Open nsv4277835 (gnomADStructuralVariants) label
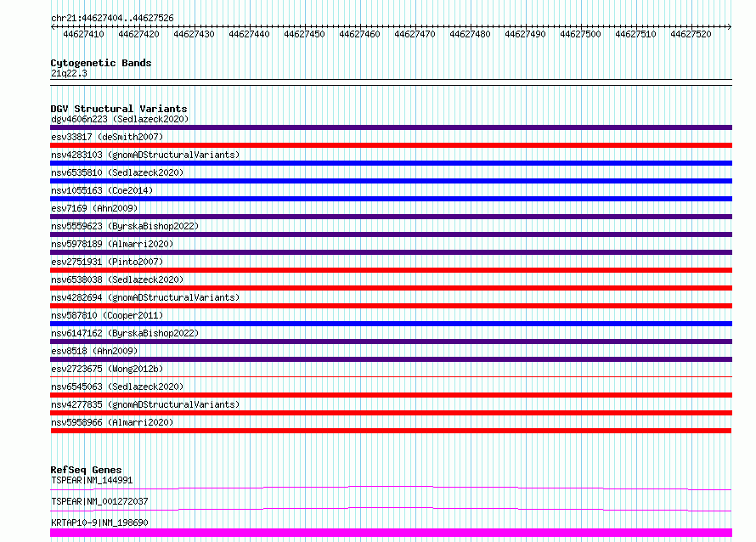 145,404
